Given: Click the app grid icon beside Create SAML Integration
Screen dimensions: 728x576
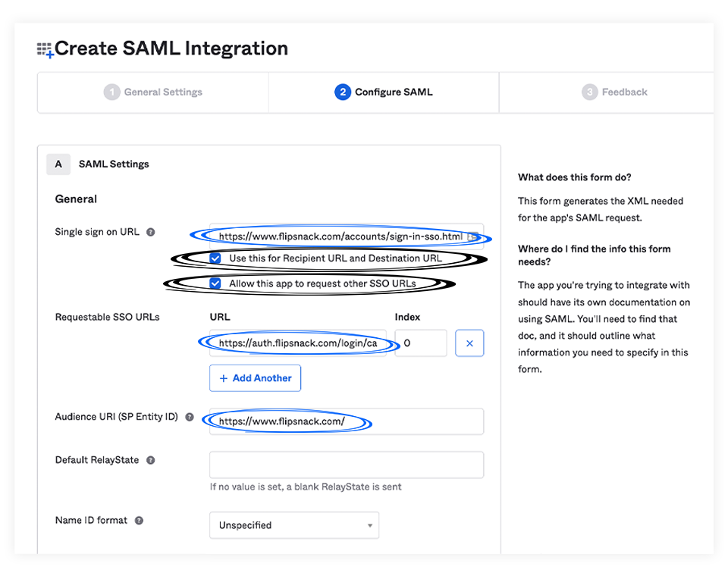Looking at the screenshot, I should click(45, 50).
